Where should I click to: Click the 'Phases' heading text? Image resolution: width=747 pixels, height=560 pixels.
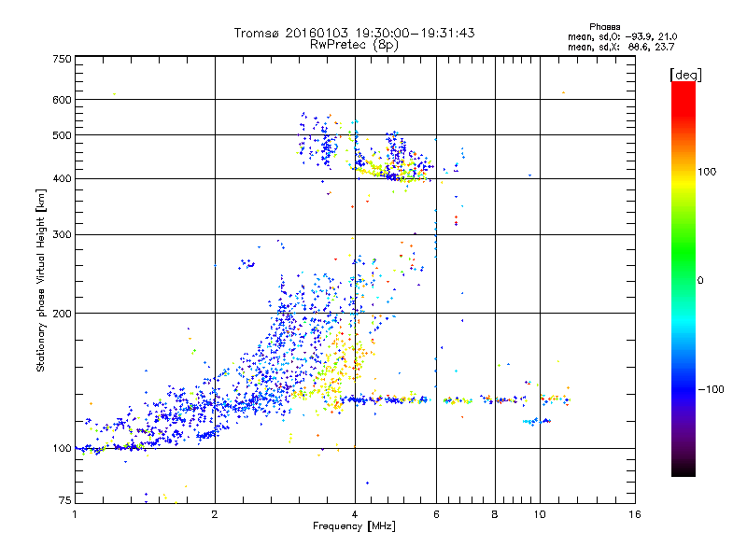coord(604,27)
